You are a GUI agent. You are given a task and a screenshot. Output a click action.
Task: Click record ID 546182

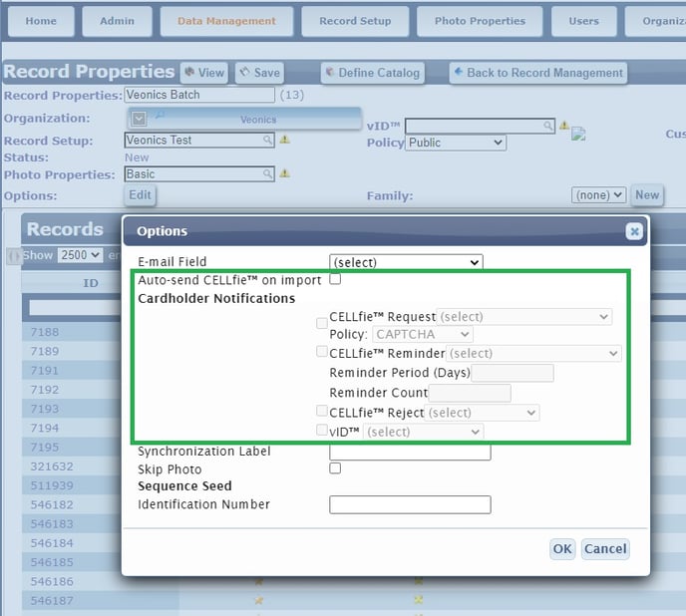pyautogui.click(x=52, y=505)
